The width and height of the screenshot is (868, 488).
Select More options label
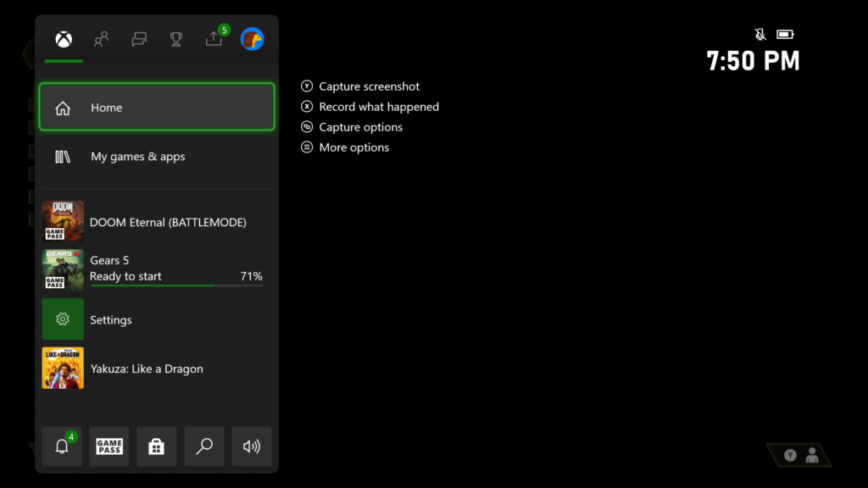pyautogui.click(x=354, y=147)
